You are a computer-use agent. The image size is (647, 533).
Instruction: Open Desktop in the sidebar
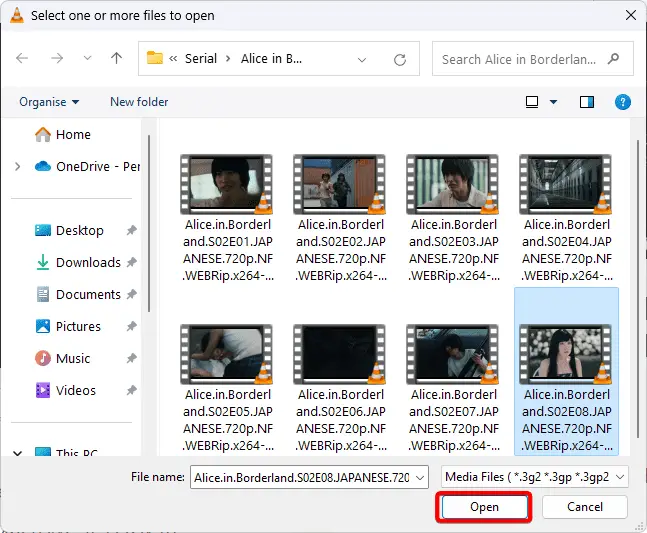[x=69, y=230]
